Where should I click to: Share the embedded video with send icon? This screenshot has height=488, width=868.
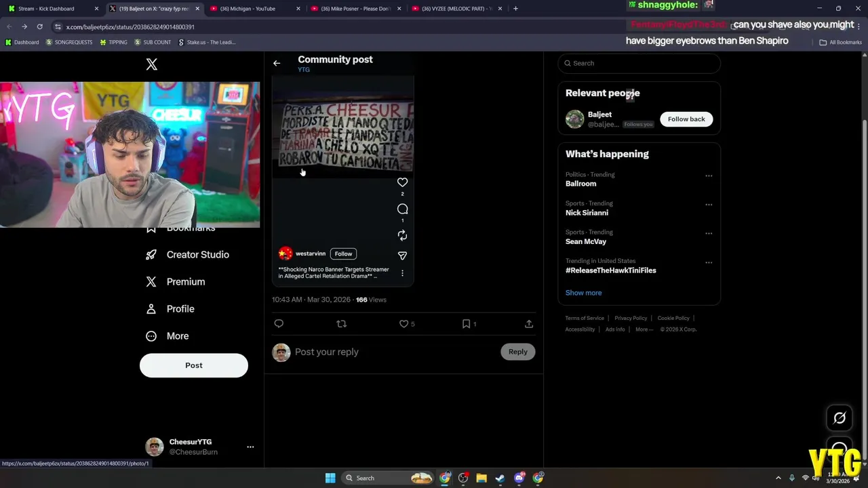pos(402,256)
